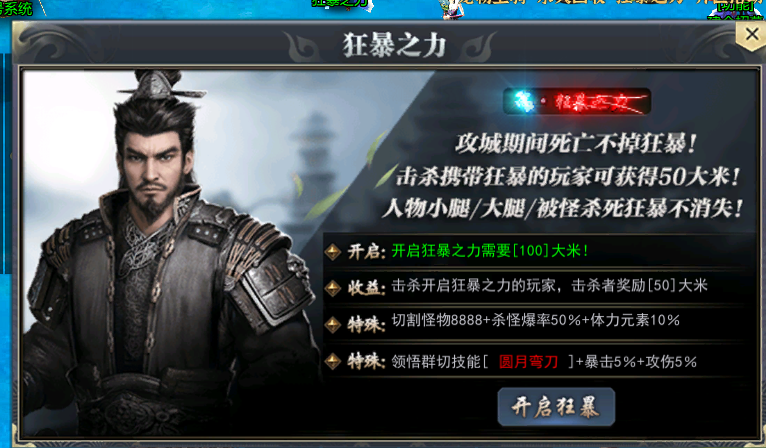Click the blue gem in the title badge

(x=523, y=102)
